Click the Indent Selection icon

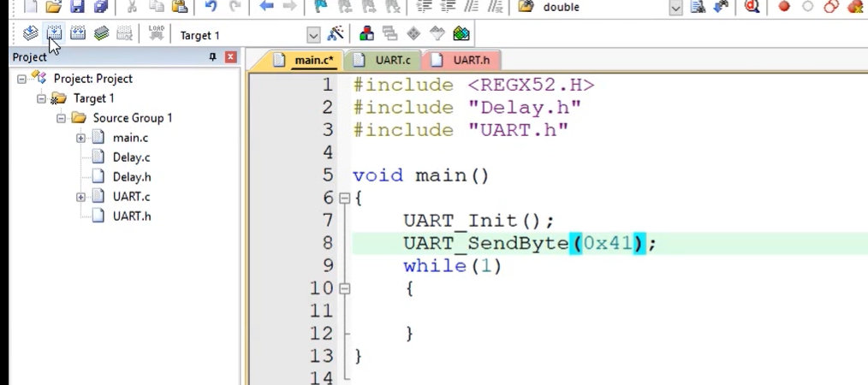coord(425,6)
